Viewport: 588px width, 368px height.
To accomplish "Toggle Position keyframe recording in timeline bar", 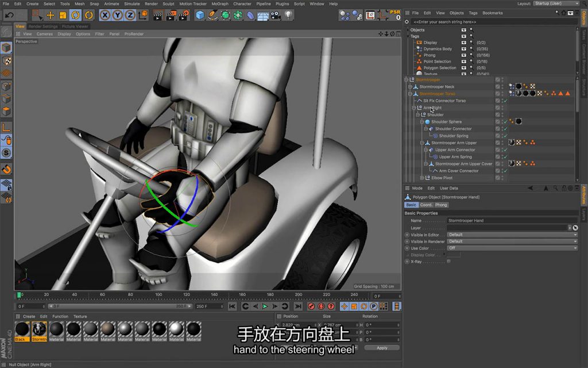I will 344,306.
